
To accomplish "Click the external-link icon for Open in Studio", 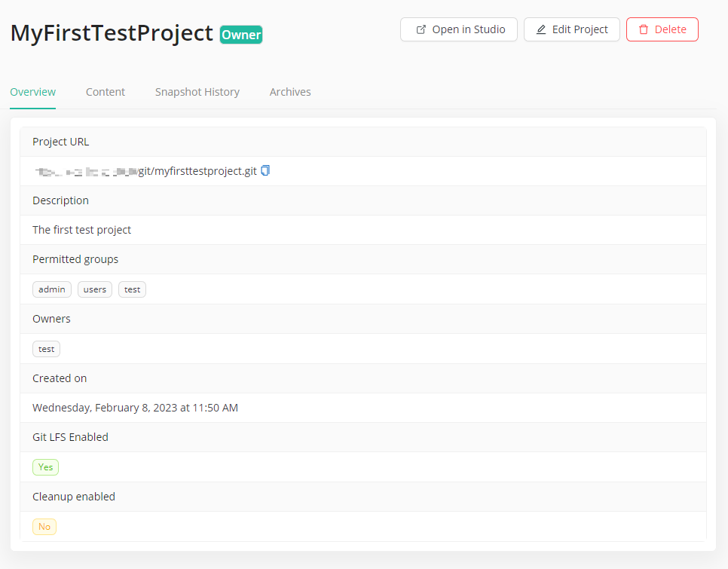I will coord(421,29).
